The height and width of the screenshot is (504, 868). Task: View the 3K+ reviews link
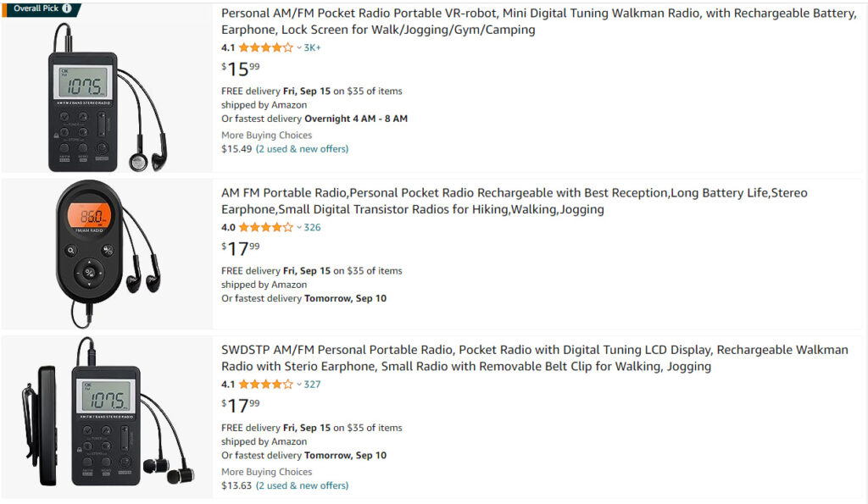pyautogui.click(x=313, y=47)
